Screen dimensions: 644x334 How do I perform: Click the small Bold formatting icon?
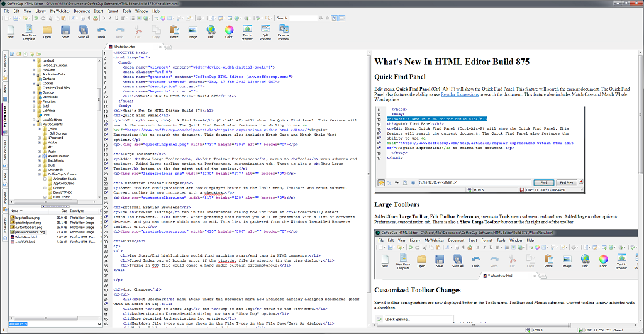tap(104, 18)
